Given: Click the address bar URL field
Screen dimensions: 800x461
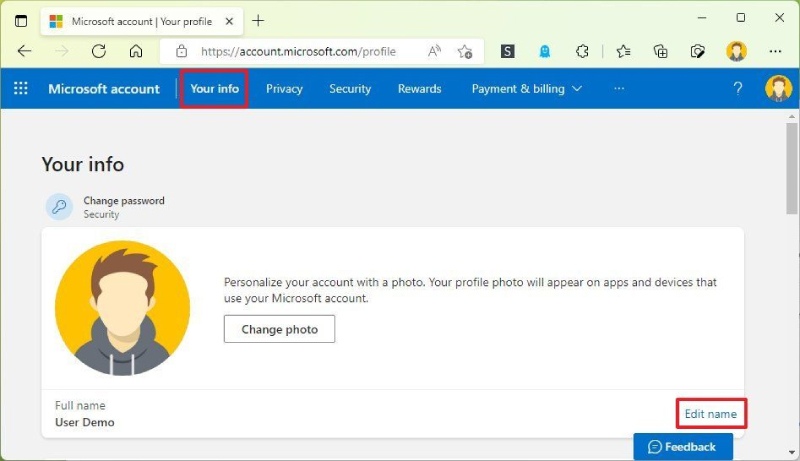Looking at the screenshot, I should click(x=298, y=52).
